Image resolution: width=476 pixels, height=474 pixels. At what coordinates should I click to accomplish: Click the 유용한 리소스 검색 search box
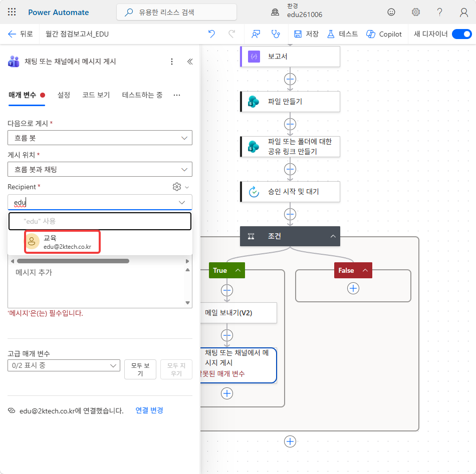point(176,12)
